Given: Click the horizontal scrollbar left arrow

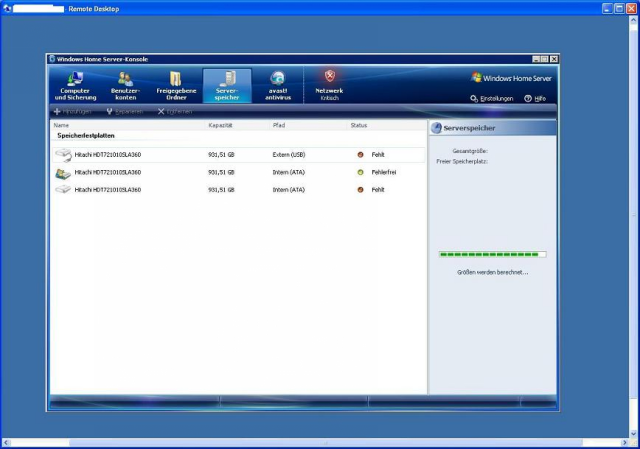Looking at the screenshot, I should point(6,442).
